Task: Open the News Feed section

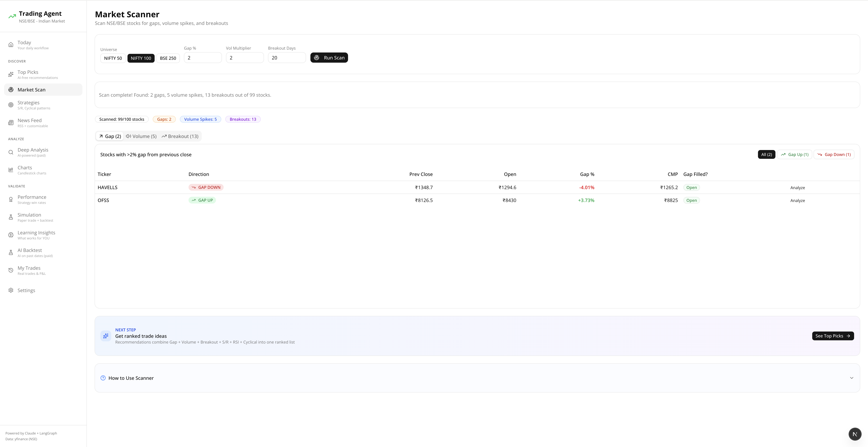Action: pyautogui.click(x=30, y=123)
